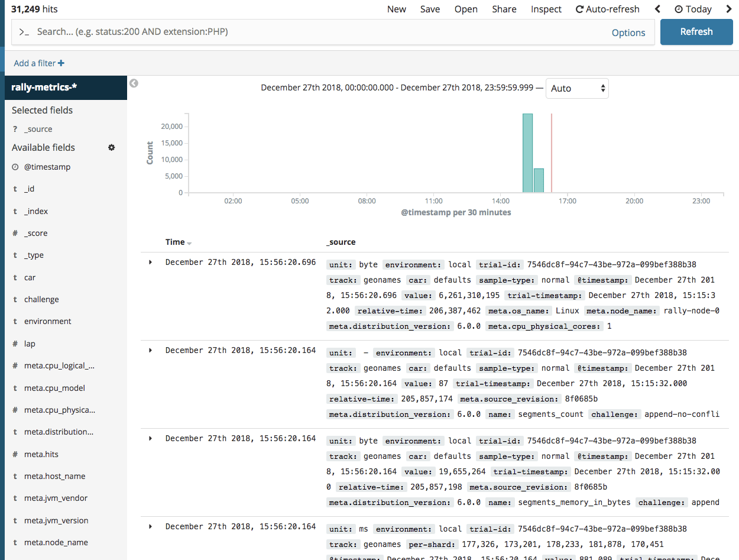739x560 pixels.
Task: Go to the previous time range arrow
Action: [x=657, y=9]
